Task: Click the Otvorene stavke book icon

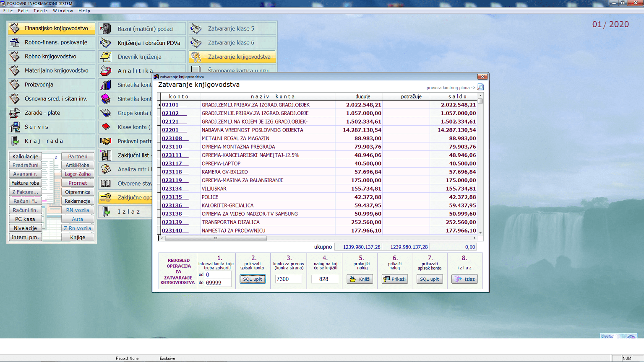Action: (106, 184)
